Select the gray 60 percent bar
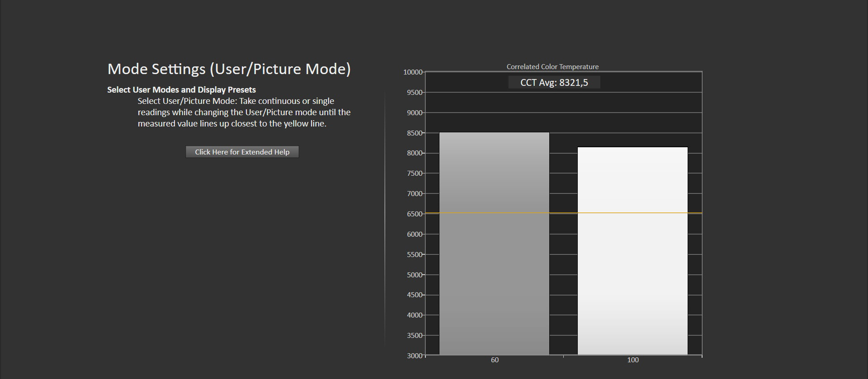 494,244
